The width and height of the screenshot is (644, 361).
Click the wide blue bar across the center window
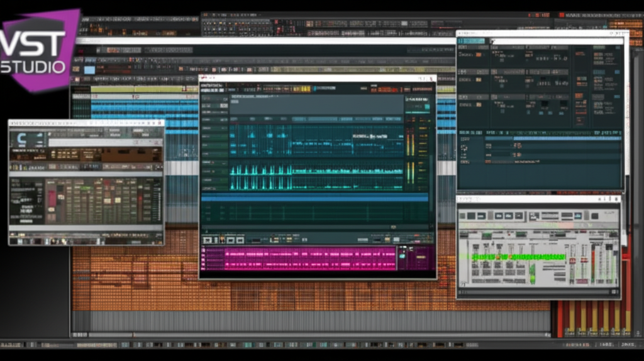point(314,198)
